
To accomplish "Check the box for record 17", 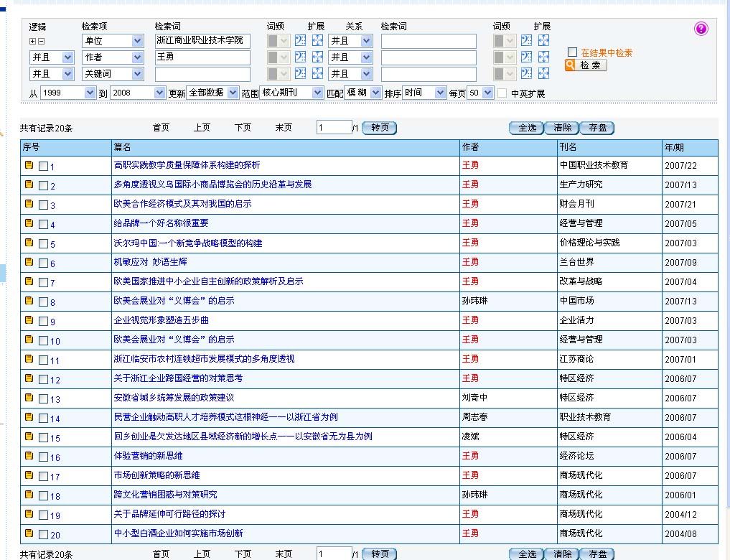I will [x=43, y=477].
